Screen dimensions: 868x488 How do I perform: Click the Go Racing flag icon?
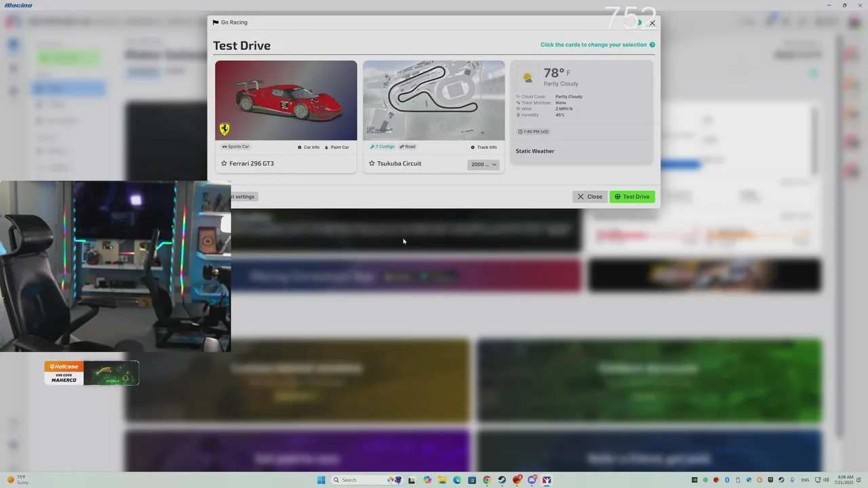pos(216,22)
